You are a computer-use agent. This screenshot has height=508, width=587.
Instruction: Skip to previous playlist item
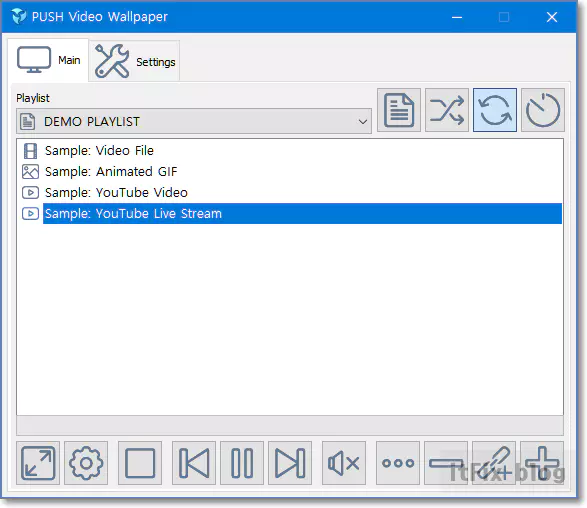click(x=194, y=463)
